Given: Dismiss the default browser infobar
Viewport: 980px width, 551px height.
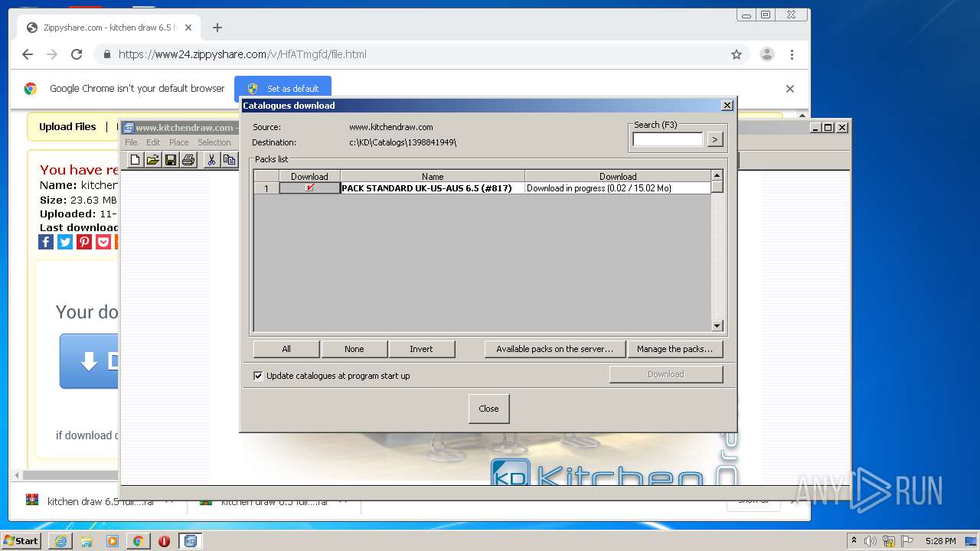Looking at the screenshot, I should 790,88.
